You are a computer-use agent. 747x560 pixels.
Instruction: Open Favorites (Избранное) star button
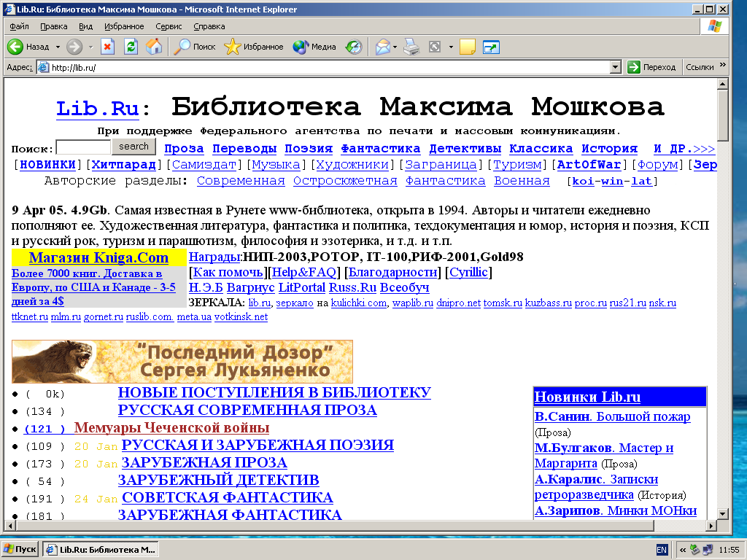pyautogui.click(x=253, y=47)
